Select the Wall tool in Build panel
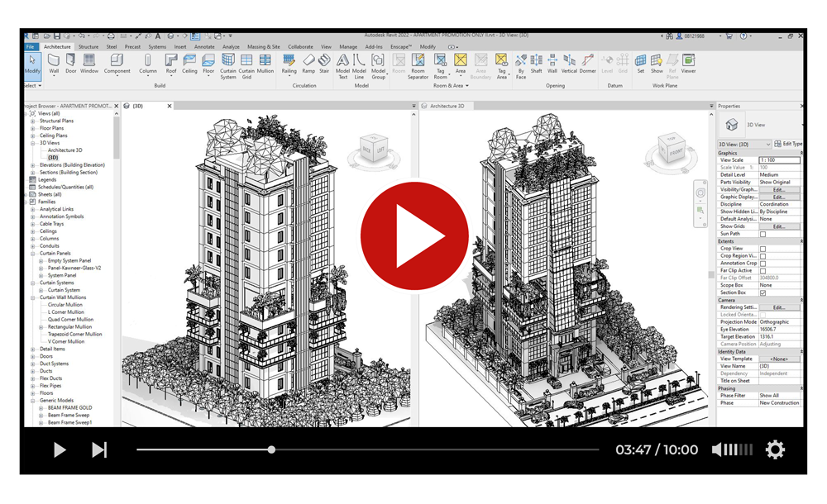The image size is (827, 504). click(x=54, y=64)
